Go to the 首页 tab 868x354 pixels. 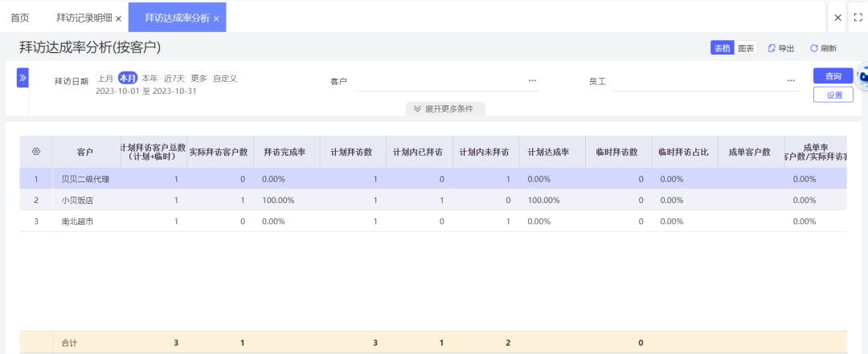click(x=20, y=18)
